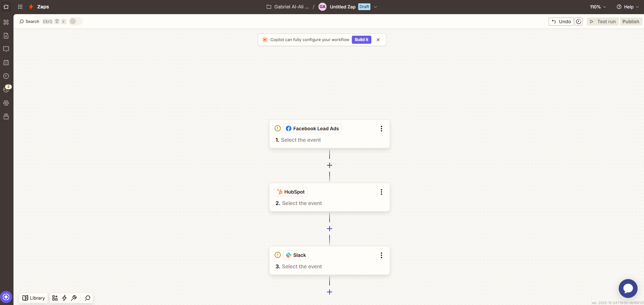Open the HubSpot step options menu
644x305 pixels.
tap(381, 192)
